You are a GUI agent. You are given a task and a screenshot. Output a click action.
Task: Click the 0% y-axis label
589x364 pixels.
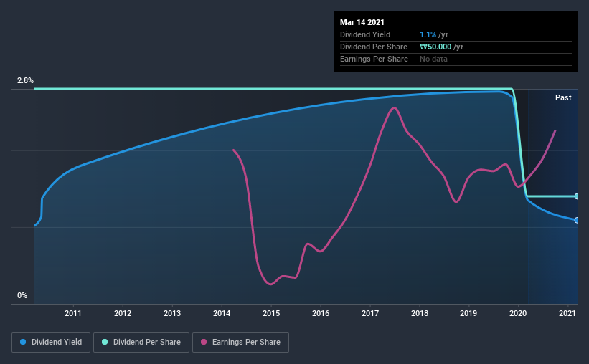point(22,296)
